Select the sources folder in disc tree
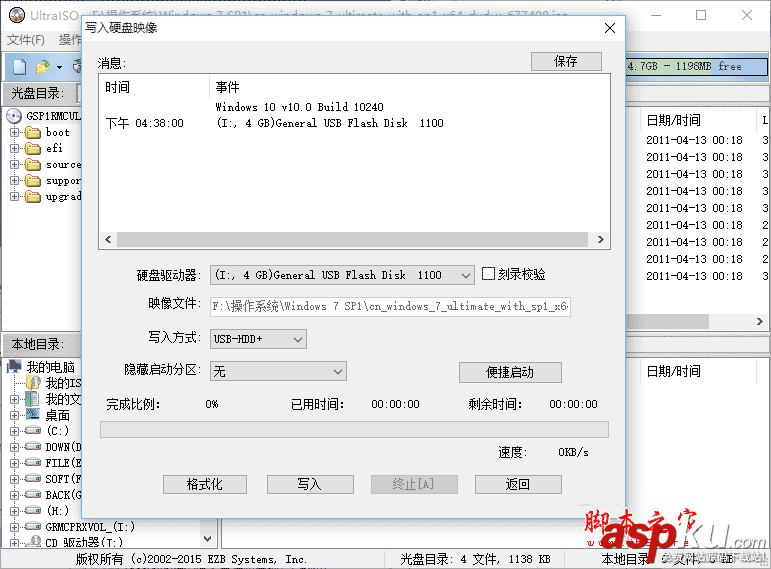The height and width of the screenshot is (569, 771). (33, 165)
